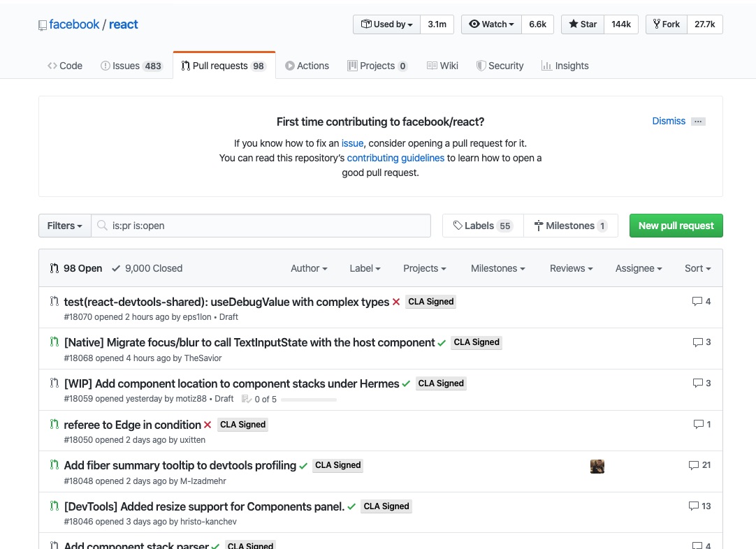The height and width of the screenshot is (549, 756).
Task: Click green check on fiber summary tooltip PR
Action: [303, 466]
